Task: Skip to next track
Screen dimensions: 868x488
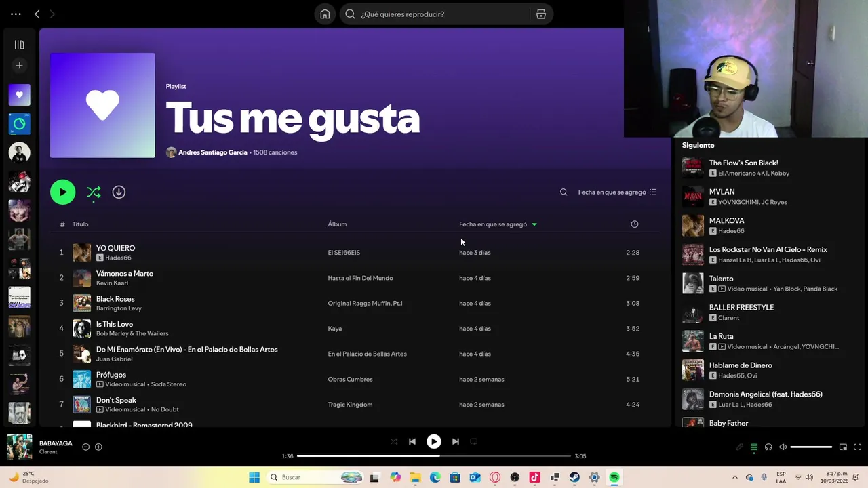Action: (456, 441)
